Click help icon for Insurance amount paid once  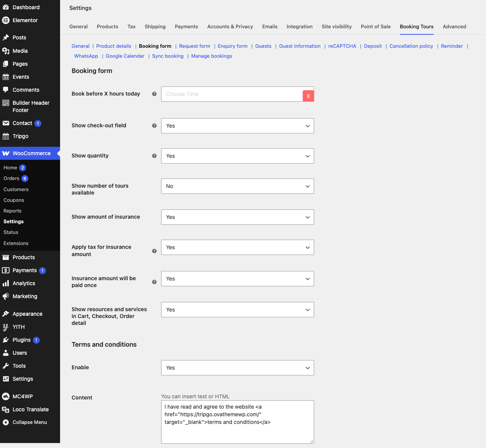[x=154, y=282]
